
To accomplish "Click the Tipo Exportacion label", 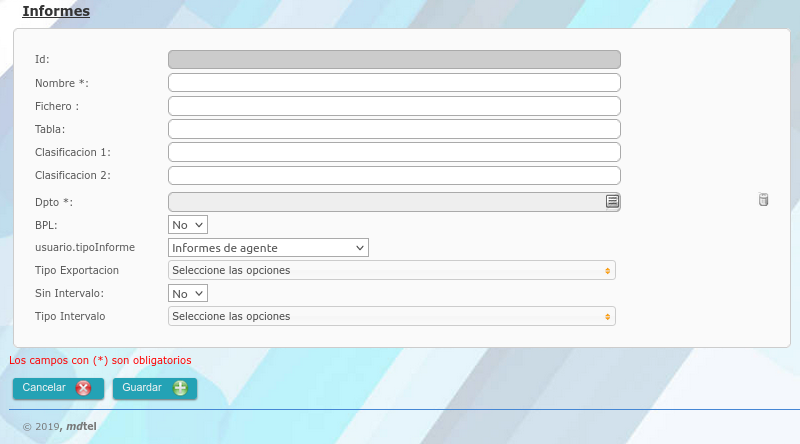I will pos(77,270).
